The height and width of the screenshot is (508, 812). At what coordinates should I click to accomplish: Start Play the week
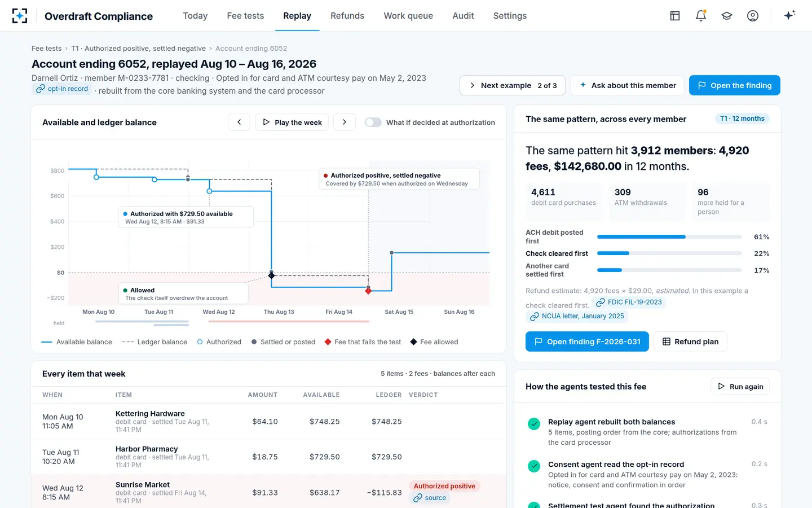pos(292,122)
